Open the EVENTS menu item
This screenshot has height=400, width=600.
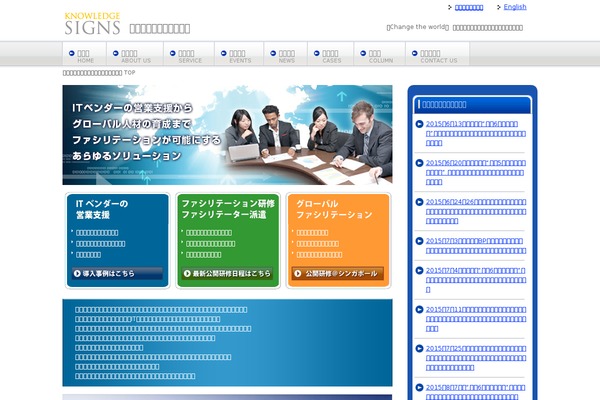pyautogui.click(x=239, y=54)
